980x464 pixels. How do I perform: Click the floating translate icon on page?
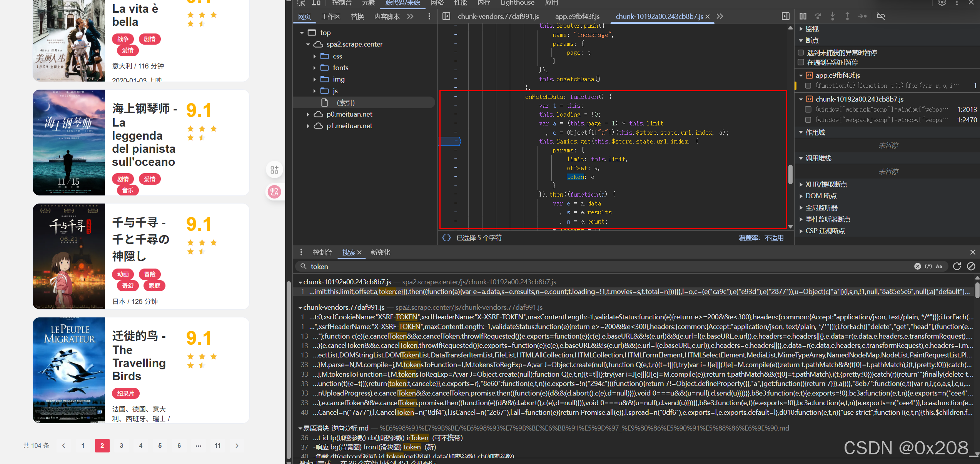(274, 192)
